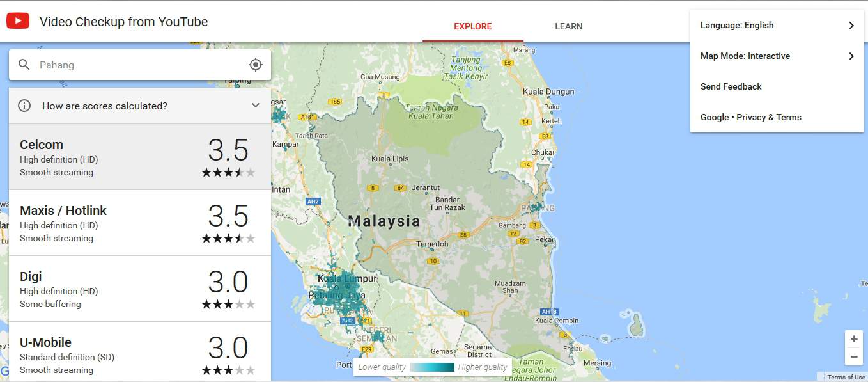Open Google Privacy & Terms entry
This screenshot has height=382, width=868.
tap(777, 118)
